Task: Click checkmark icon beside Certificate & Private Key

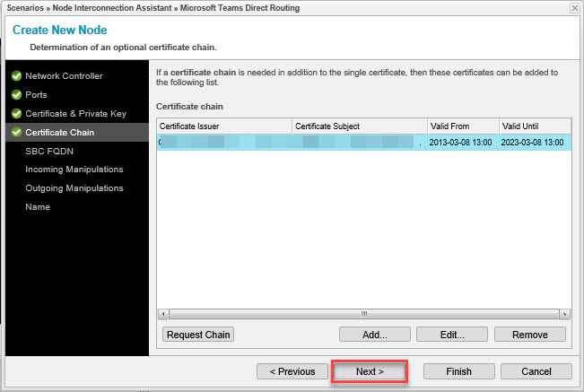Action: tap(16, 114)
